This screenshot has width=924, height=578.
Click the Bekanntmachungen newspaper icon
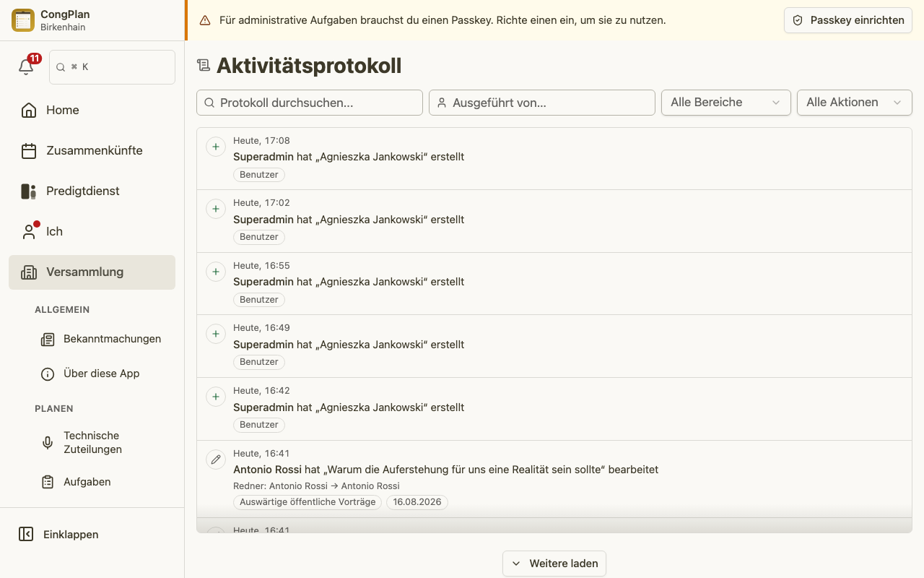pyautogui.click(x=48, y=339)
